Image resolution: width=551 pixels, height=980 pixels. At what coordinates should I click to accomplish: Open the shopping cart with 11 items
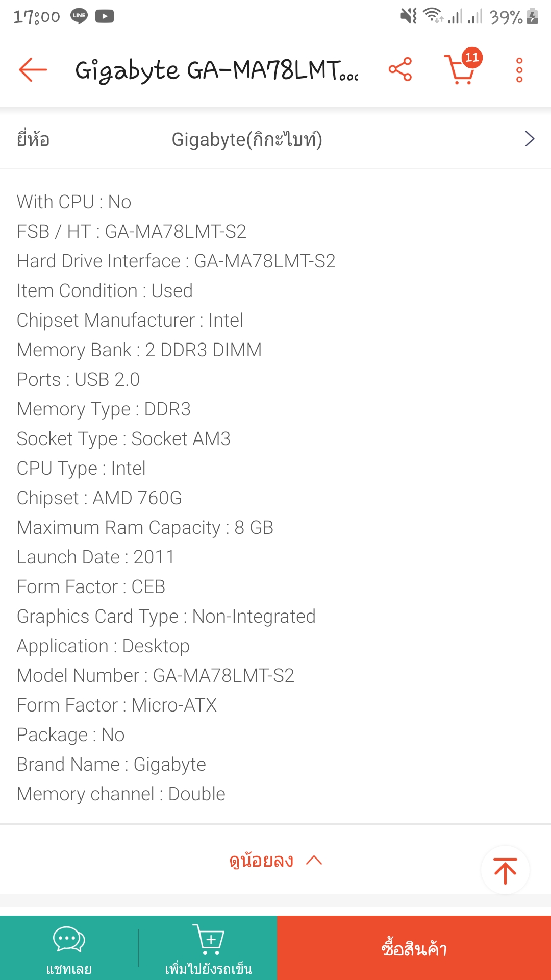click(x=460, y=70)
